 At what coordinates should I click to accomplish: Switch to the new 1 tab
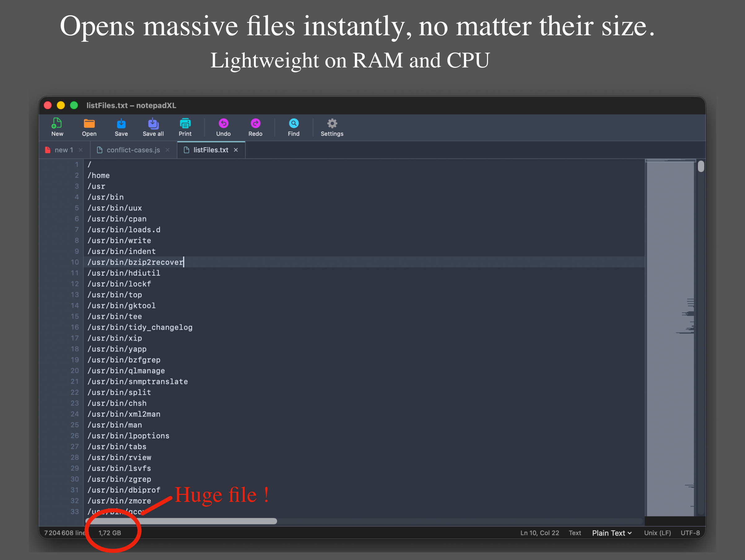(x=64, y=150)
